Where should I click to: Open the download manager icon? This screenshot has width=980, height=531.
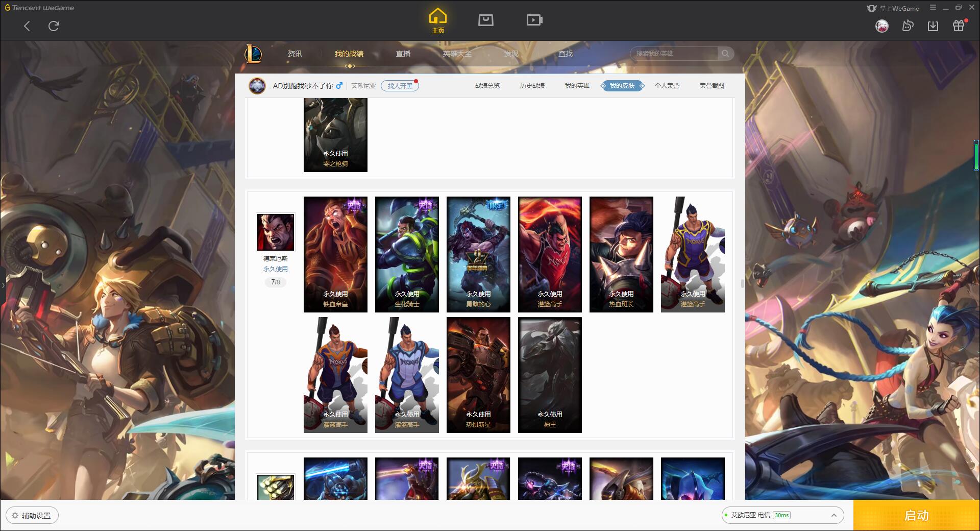pyautogui.click(x=933, y=26)
